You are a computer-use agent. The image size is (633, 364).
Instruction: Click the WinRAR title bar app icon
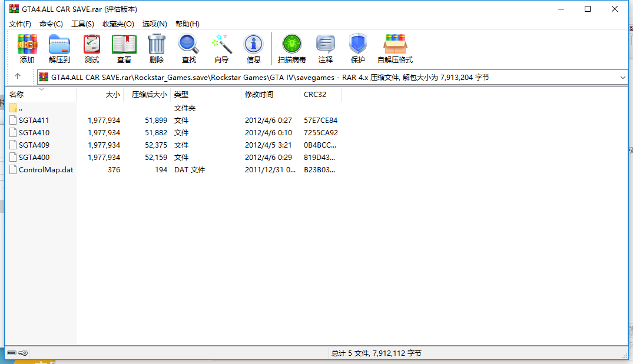14,9
